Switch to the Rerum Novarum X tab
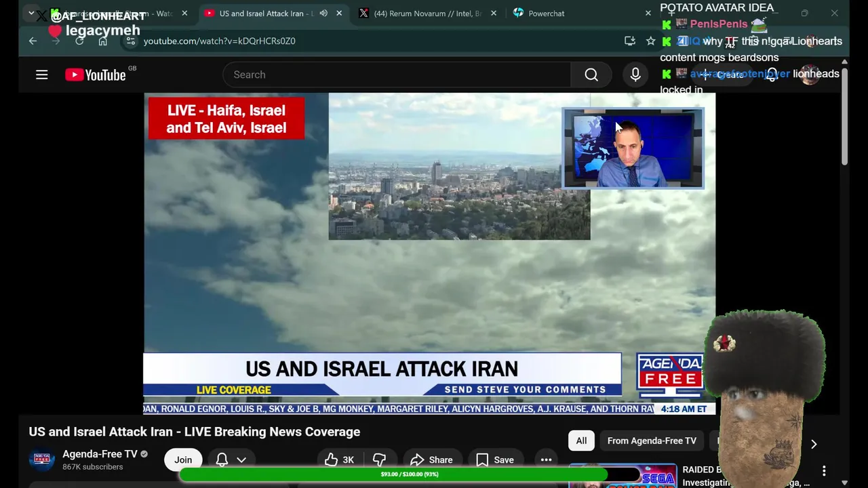 tap(427, 13)
